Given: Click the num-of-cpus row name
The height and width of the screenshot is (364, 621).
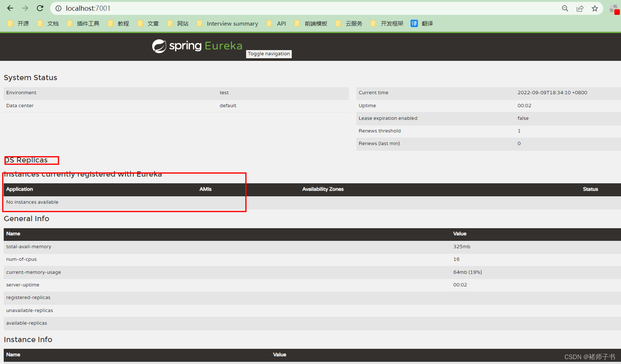Looking at the screenshot, I should 22,259.
